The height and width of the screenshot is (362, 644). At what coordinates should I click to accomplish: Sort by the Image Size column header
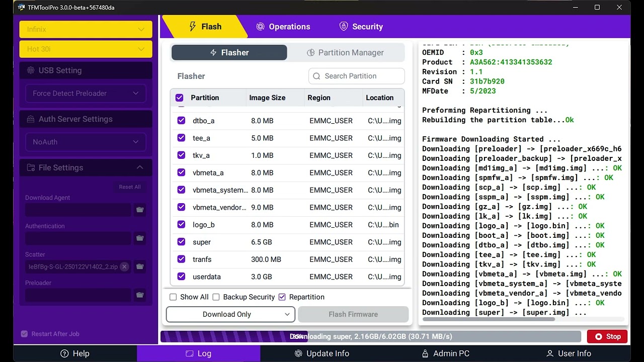267,98
